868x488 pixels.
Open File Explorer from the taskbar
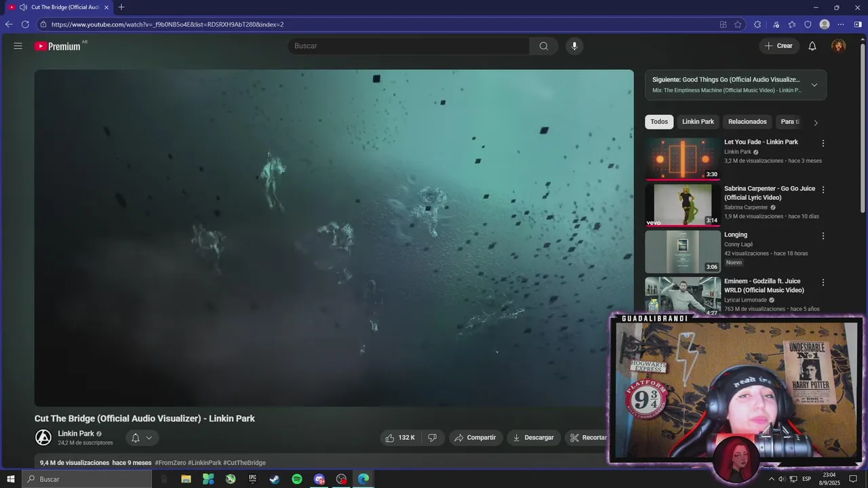click(x=186, y=479)
